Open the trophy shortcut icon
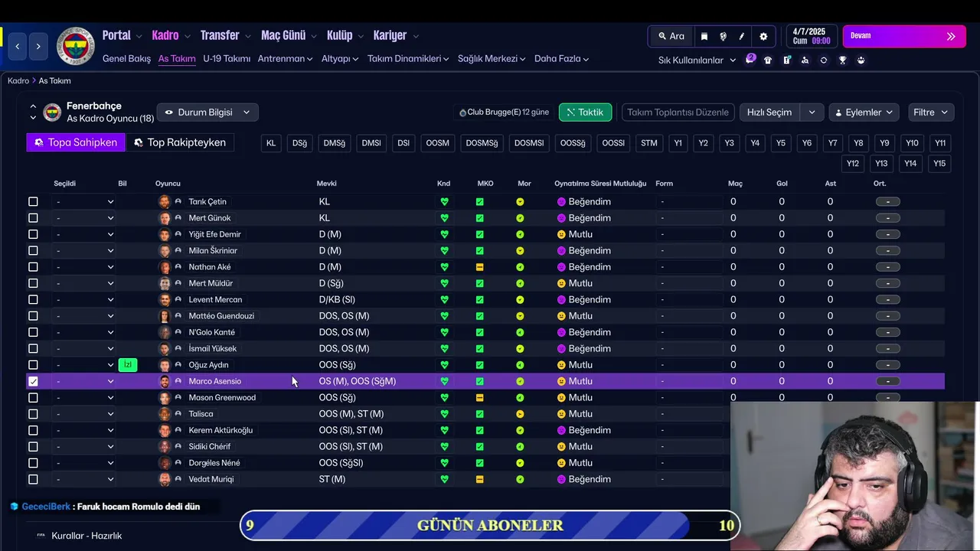This screenshot has height=551, width=980. point(842,60)
